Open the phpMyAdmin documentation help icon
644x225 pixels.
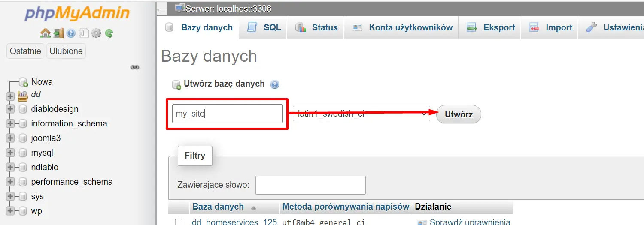[x=71, y=33]
